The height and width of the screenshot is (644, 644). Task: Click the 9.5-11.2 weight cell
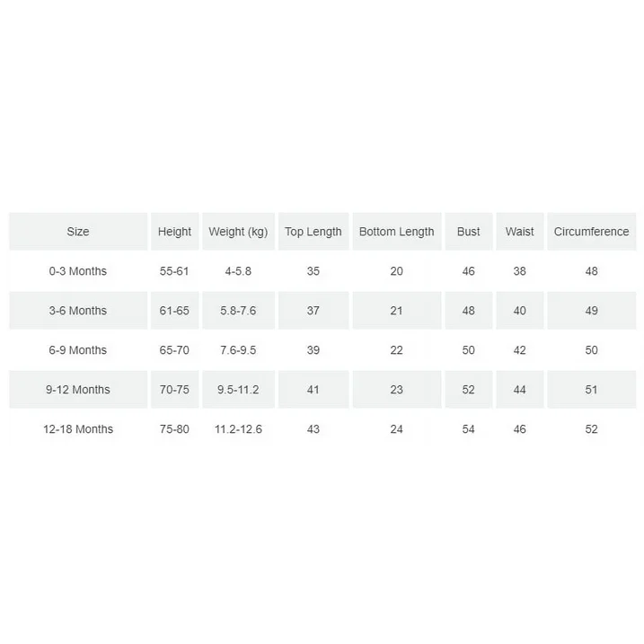pos(238,390)
